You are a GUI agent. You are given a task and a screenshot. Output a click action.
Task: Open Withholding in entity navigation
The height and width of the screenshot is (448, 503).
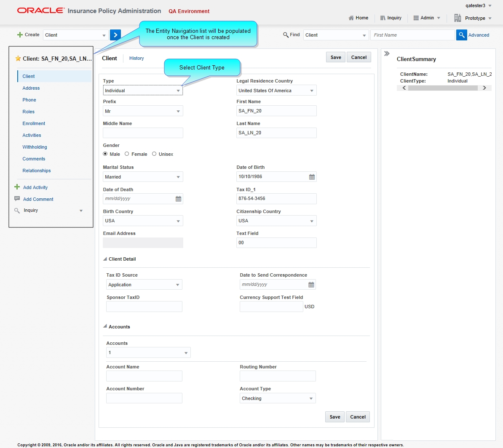point(35,147)
